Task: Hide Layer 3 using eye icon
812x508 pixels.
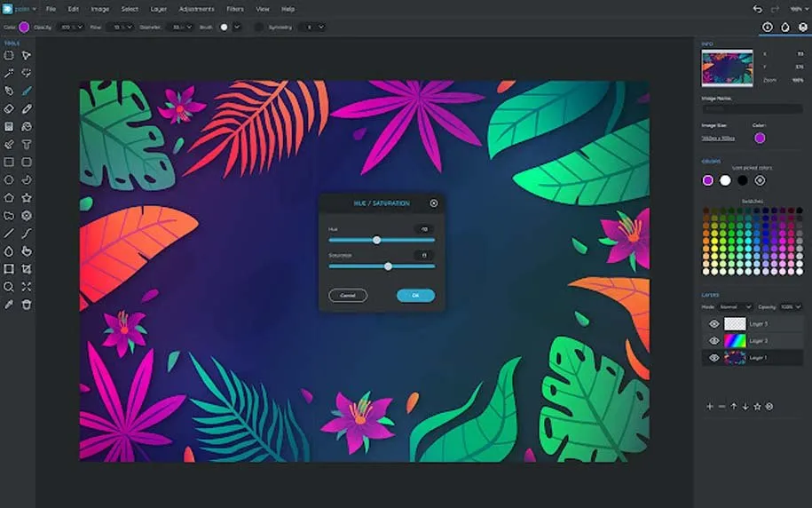Action: click(713, 324)
